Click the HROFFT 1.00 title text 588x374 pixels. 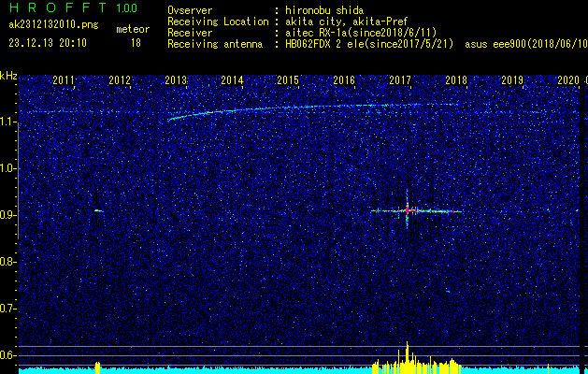click(x=71, y=7)
